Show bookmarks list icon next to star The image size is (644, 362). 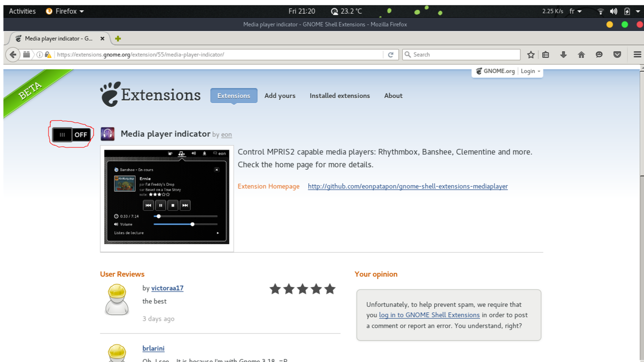(x=545, y=54)
